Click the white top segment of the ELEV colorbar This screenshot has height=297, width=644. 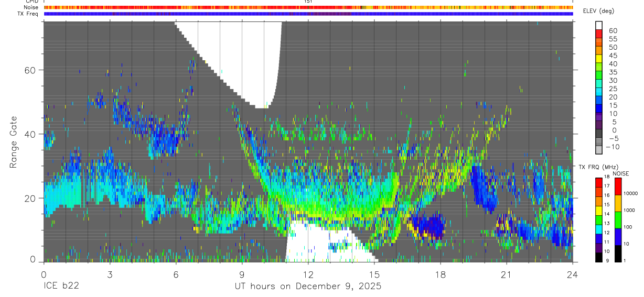[599, 25]
